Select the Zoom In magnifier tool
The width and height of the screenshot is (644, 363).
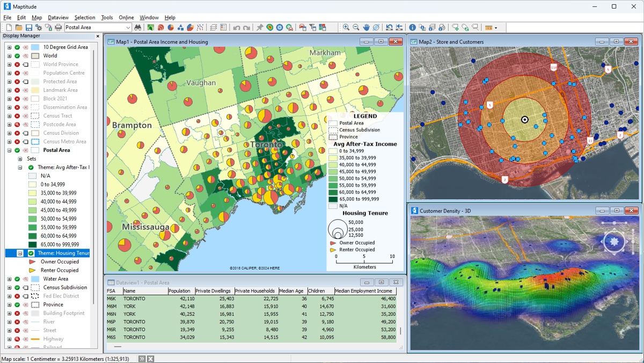[346, 27]
